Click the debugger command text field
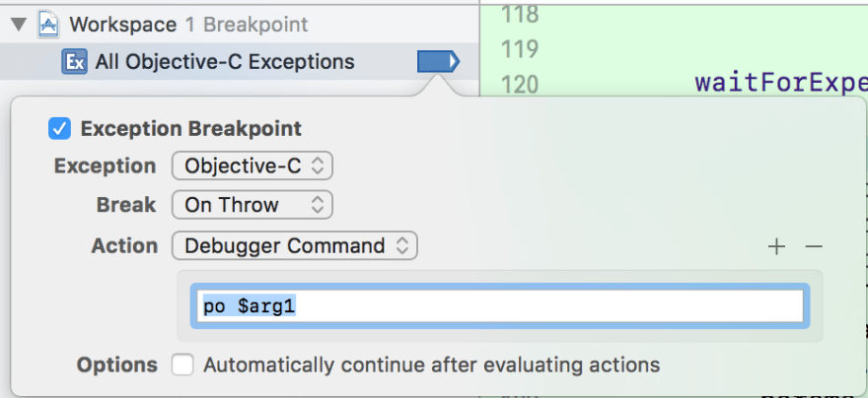Screen dimensions: 868x398 [500, 306]
